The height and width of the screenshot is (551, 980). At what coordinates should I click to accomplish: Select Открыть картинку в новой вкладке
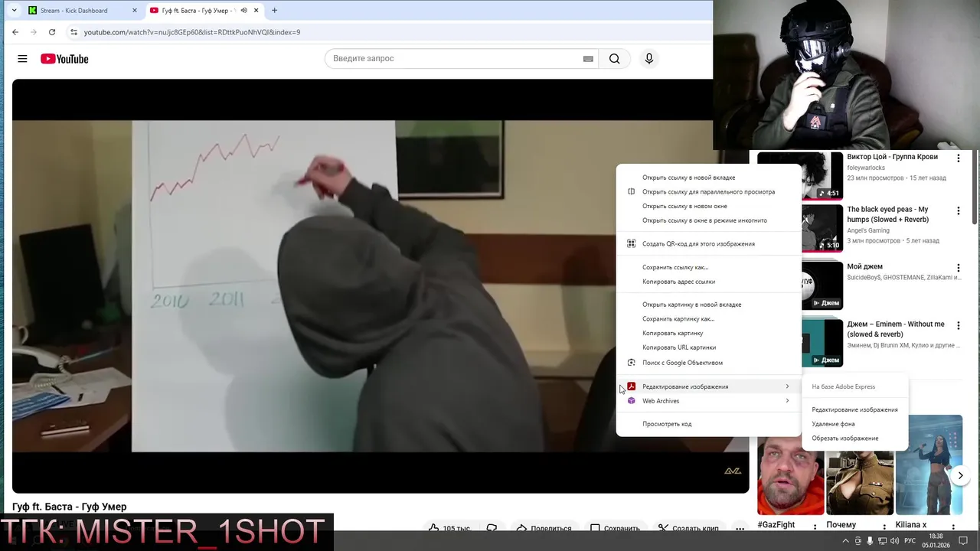click(x=691, y=305)
